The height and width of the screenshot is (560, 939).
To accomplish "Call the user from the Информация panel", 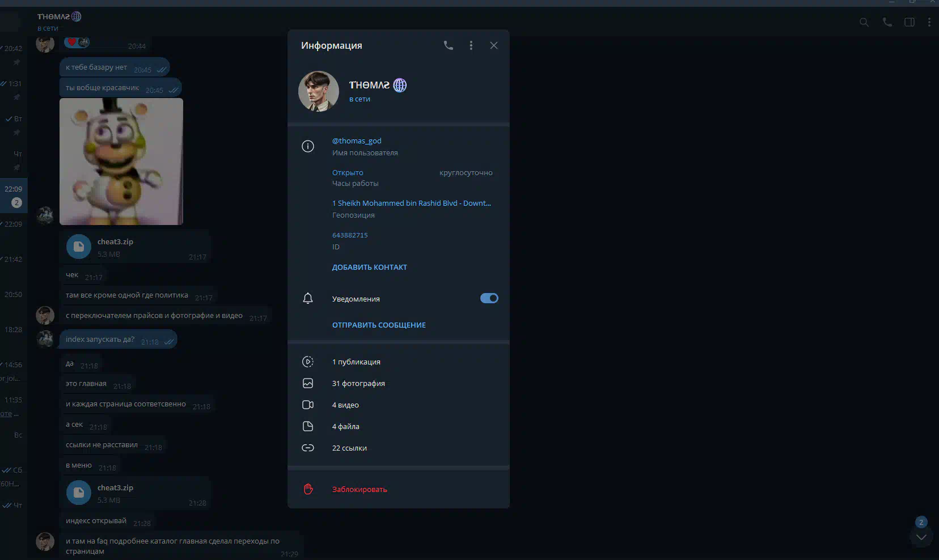I will click(448, 45).
